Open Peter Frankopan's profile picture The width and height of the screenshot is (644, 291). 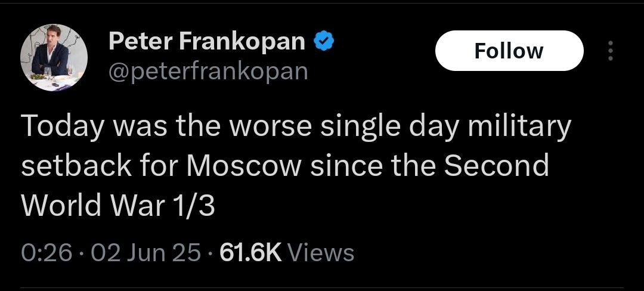point(54,58)
